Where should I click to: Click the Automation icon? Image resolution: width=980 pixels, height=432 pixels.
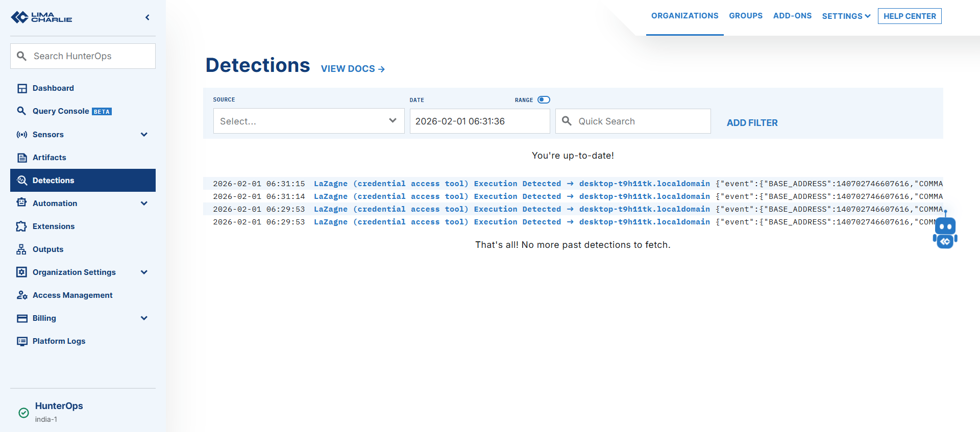[21, 202]
